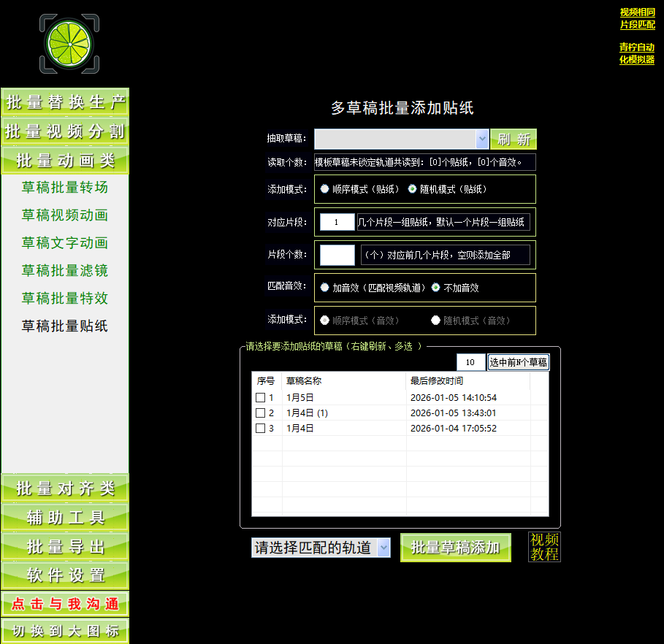Switch to 顺序模式（贴纸）sticker mode
Screen dimensions: 664x644
pos(324,188)
